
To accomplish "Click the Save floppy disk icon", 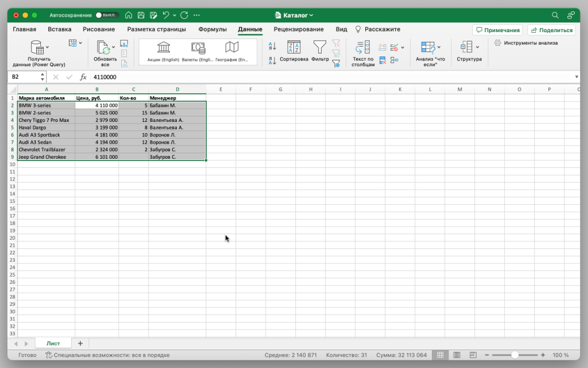I will click(141, 16).
